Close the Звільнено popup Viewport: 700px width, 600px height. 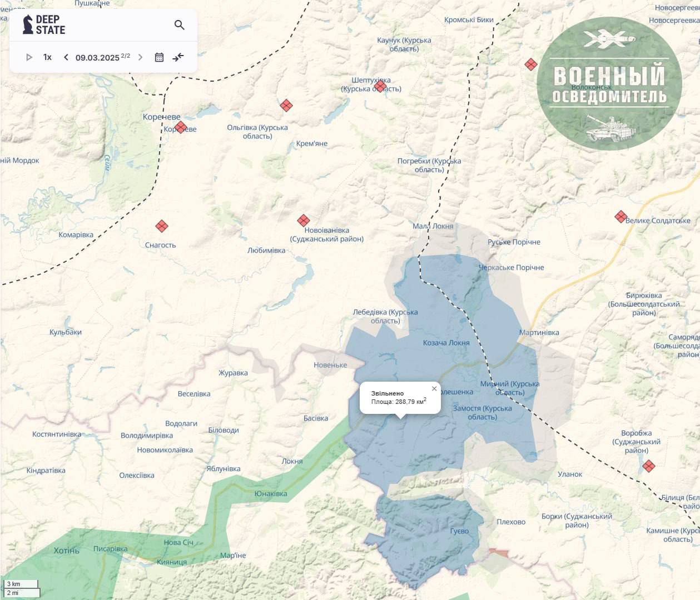click(x=434, y=388)
